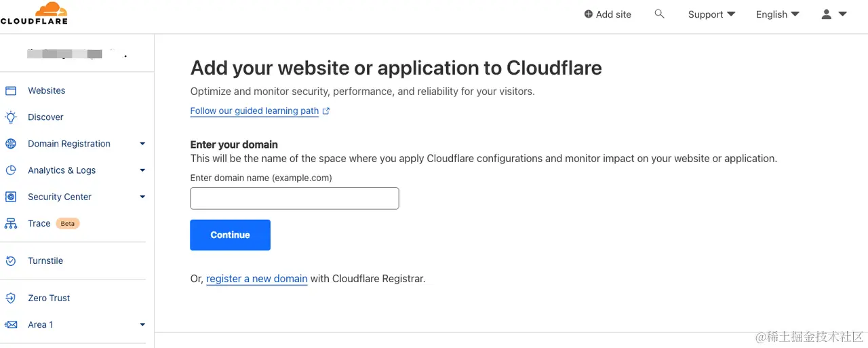Click the Security Center icon
Viewport: 868px width, 348px height.
11,197
